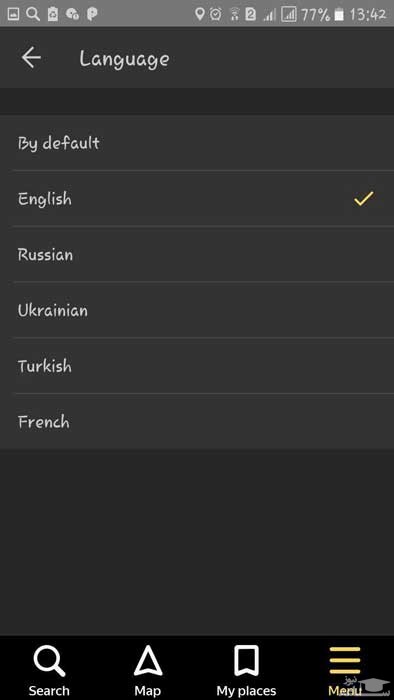The width and height of the screenshot is (394, 700).
Task: Select Russian as the language
Action: point(197,254)
